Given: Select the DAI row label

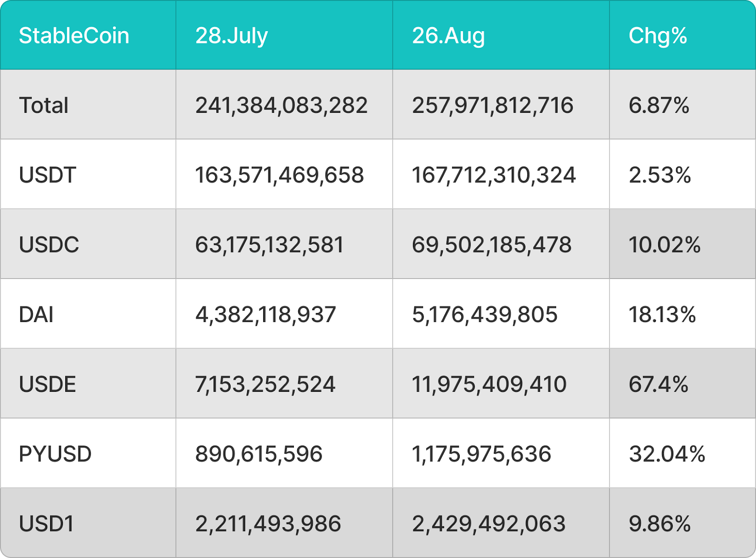Looking at the screenshot, I should (36, 314).
